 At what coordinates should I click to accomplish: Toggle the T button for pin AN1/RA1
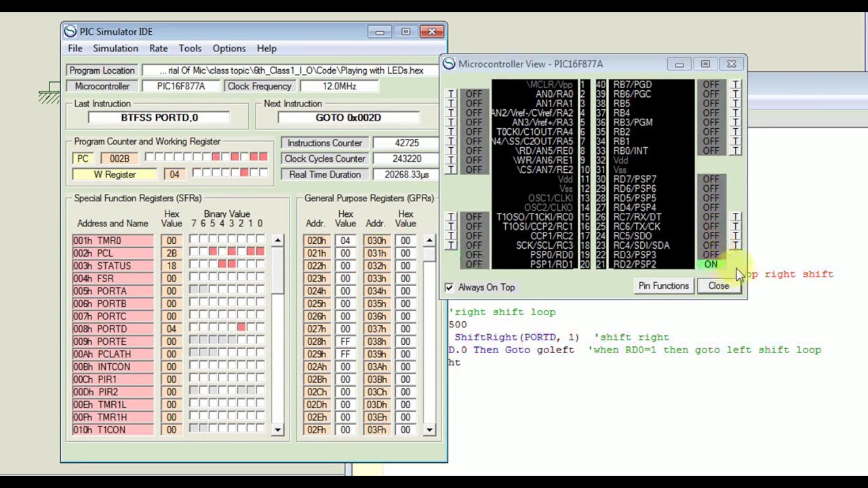tap(451, 104)
